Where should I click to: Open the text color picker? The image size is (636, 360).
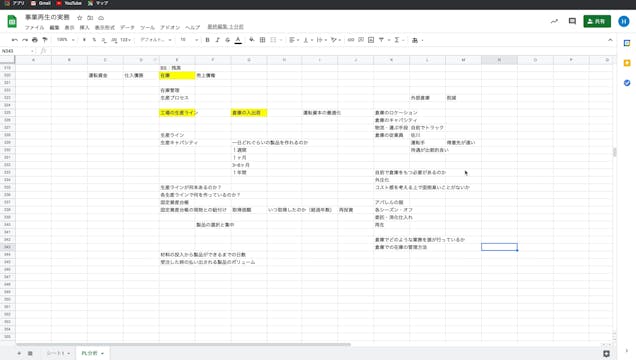pyautogui.click(x=238, y=40)
